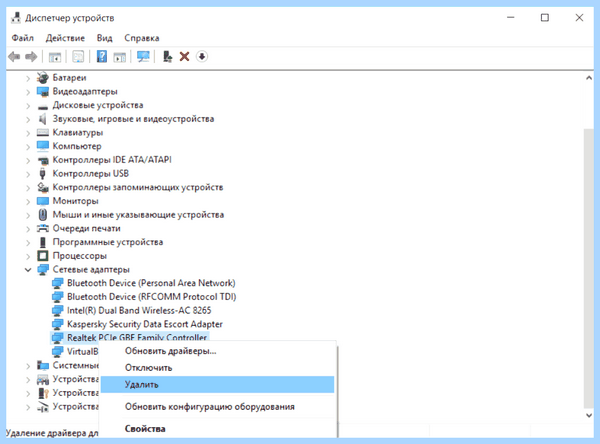Open the Действие menu

(x=65, y=38)
